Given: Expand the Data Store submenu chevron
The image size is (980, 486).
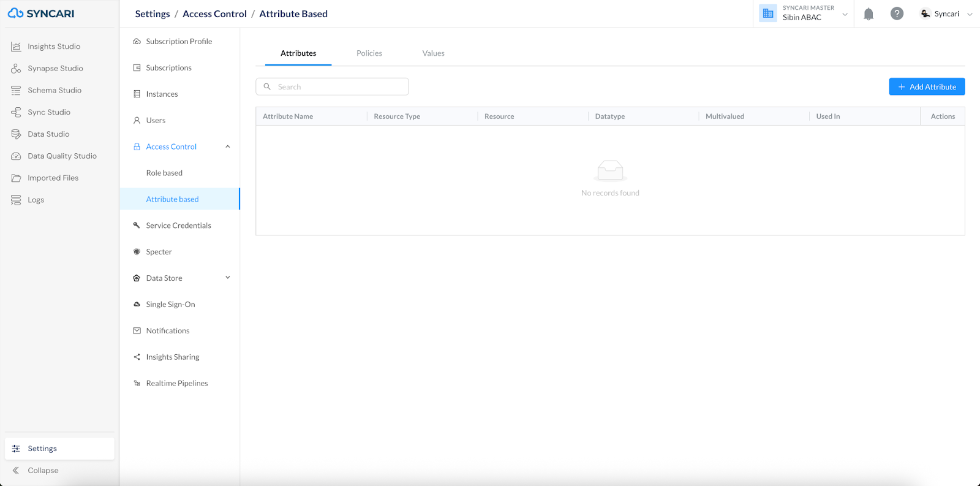Looking at the screenshot, I should 228,278.
